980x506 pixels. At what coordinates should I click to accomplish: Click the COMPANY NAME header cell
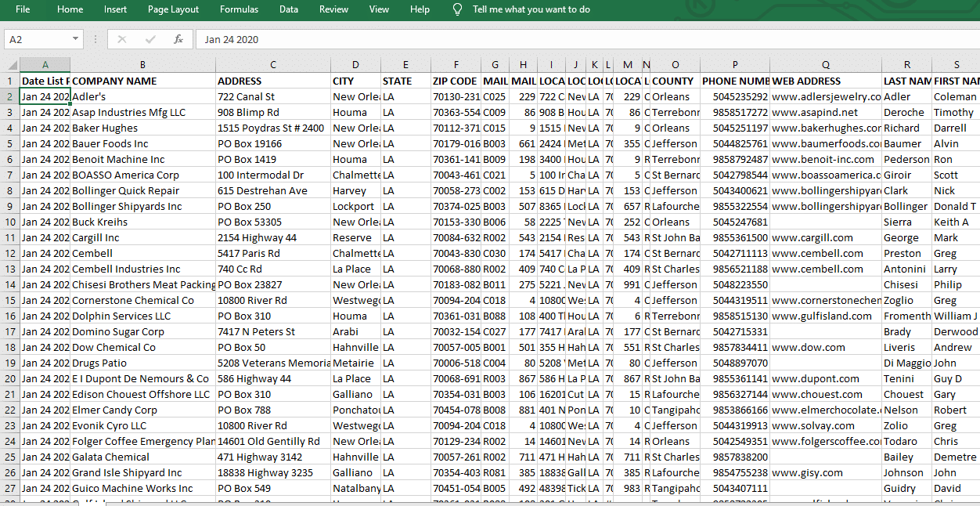pos(142,81)
